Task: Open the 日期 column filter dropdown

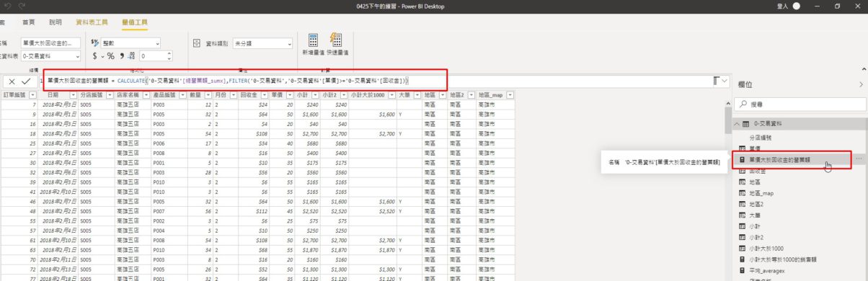Action: [74, 95]
